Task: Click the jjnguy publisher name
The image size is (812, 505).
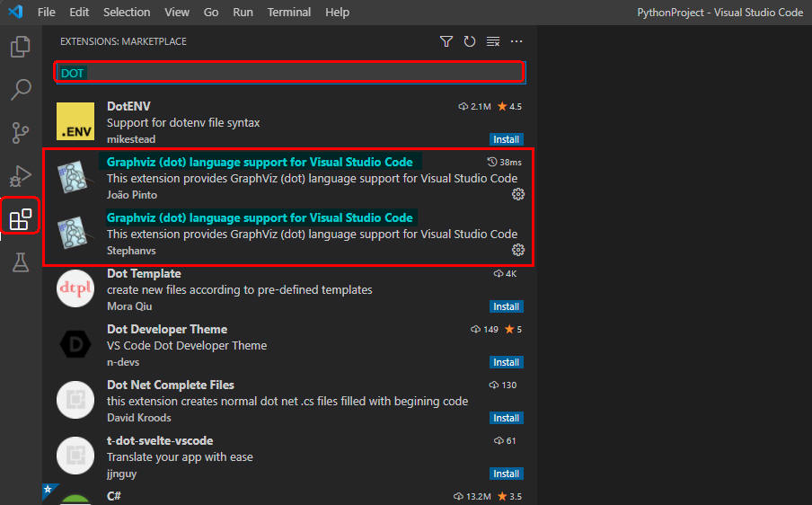Action: tap(121, 474)
